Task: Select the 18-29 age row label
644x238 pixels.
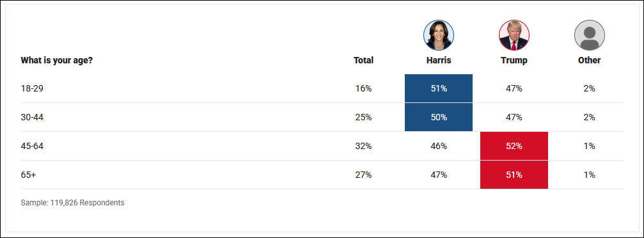Action: 32,88
